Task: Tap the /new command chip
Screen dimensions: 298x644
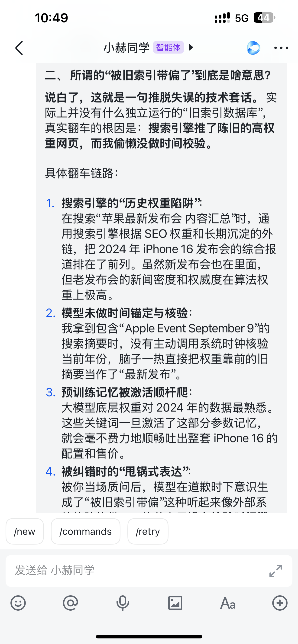Action: pos(25,531)
